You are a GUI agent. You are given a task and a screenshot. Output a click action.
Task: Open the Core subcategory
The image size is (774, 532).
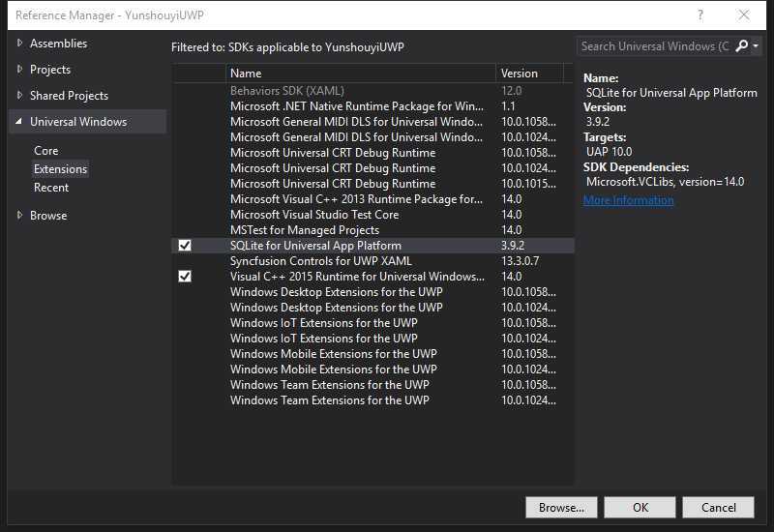tap(45, 151)
